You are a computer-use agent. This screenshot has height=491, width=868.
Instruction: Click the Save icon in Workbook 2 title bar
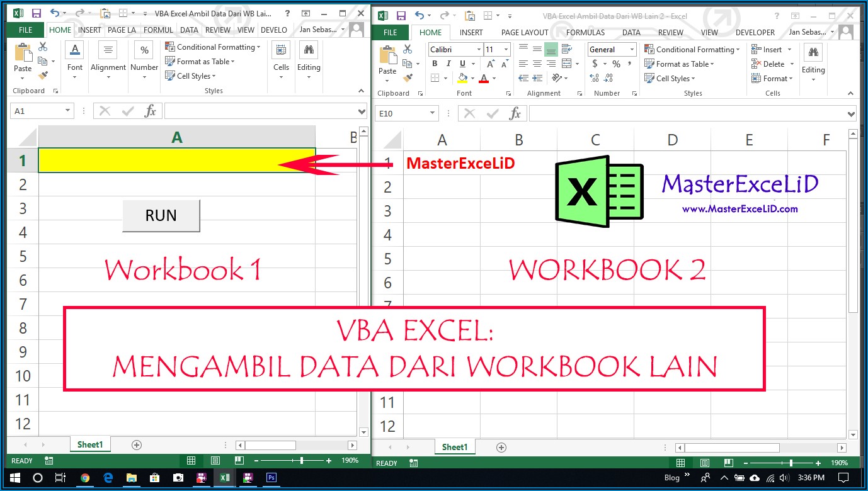point(401,15)
